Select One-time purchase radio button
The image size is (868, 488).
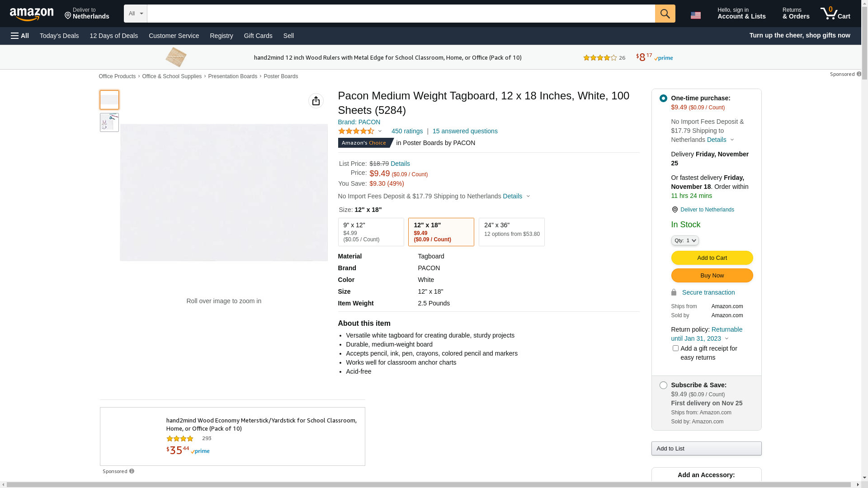[x=663, y=99]
